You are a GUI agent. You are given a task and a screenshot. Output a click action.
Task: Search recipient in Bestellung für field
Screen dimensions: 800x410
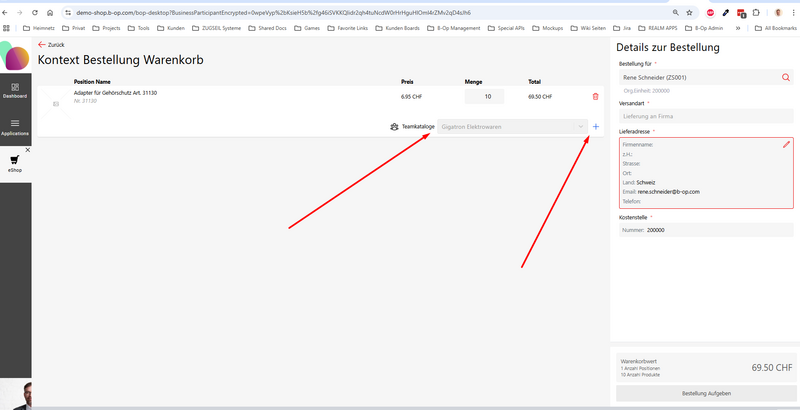tap(786, 77)
